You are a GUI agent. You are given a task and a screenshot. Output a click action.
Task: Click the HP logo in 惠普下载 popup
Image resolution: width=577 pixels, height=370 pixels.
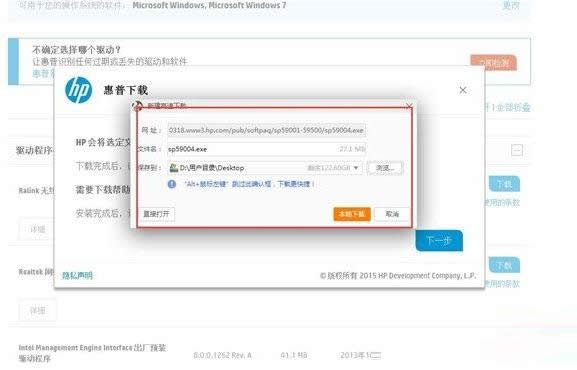[78, 90]
